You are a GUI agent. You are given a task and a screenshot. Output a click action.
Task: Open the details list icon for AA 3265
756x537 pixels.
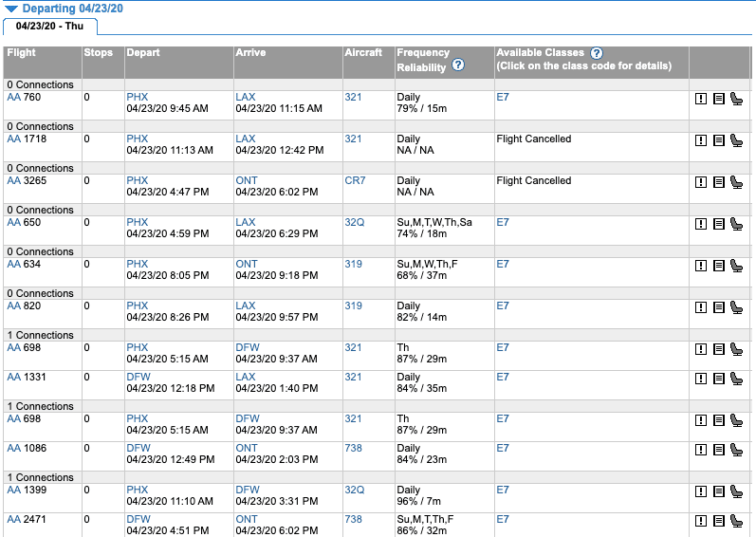coord(718,182)
